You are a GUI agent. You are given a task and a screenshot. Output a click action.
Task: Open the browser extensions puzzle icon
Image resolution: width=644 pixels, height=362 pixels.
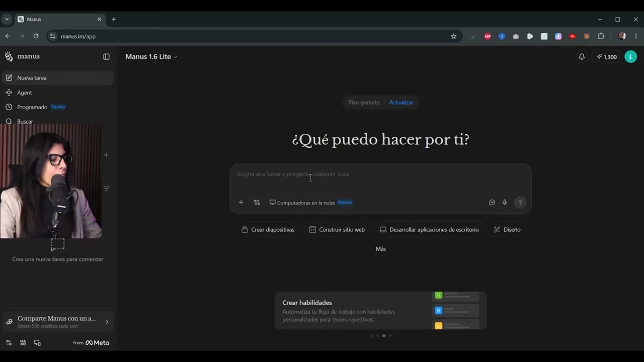601,36
